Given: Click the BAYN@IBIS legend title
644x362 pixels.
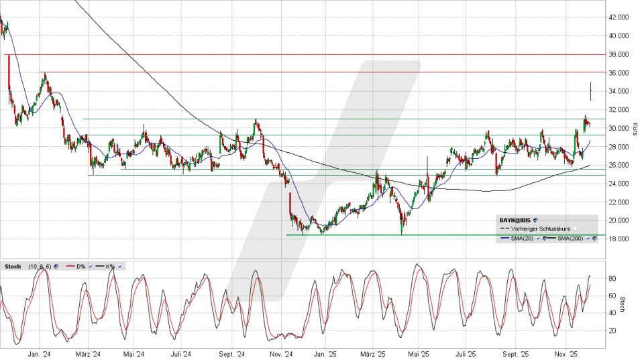Looking at the screenshot, I should [515, 220].
